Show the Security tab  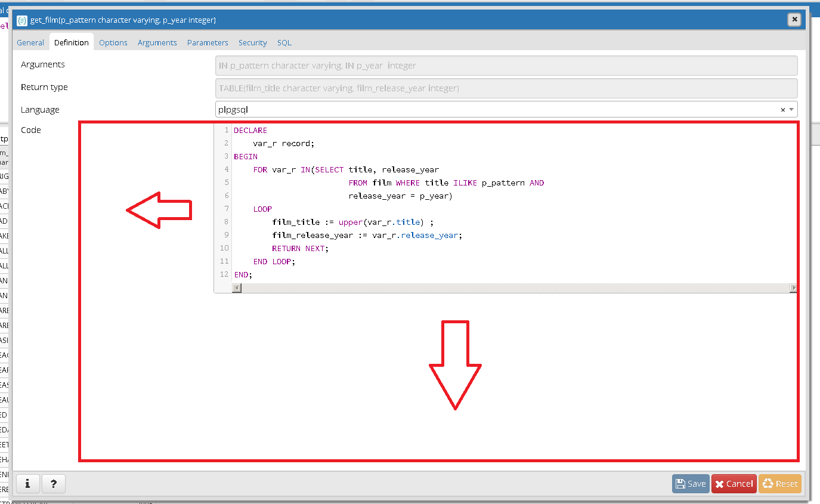[253, 42]
